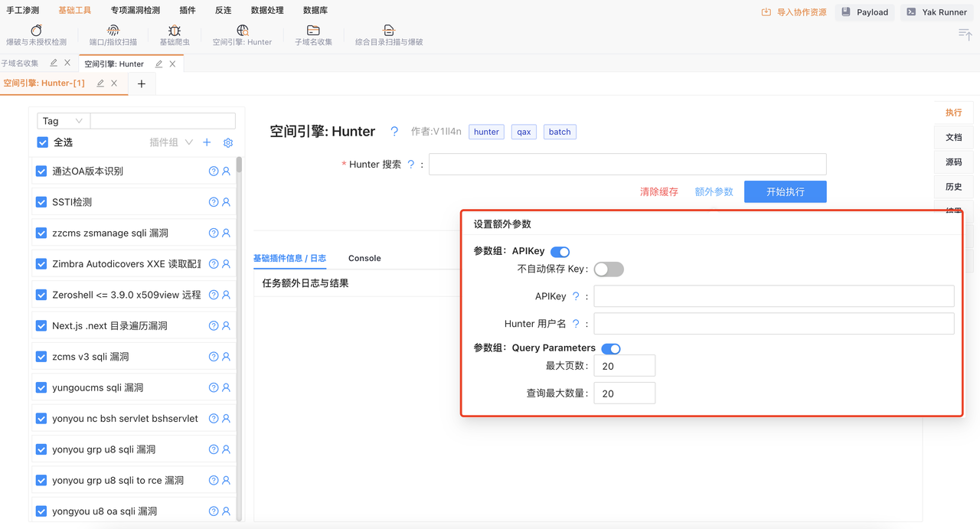The image size is (980, 529).
Task: Uncheck the 全选 checkbox
Action: (x=43, y=142)
